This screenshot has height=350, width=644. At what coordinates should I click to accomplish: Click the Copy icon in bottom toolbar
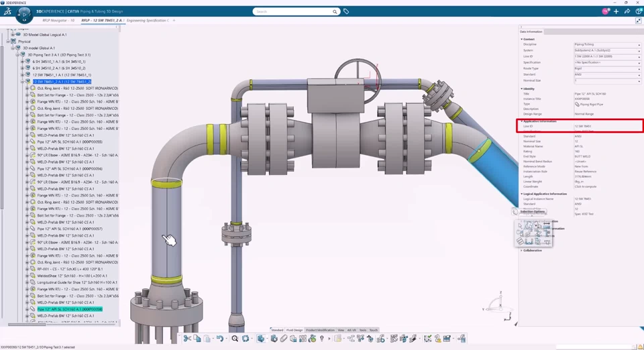click(197, 339)
